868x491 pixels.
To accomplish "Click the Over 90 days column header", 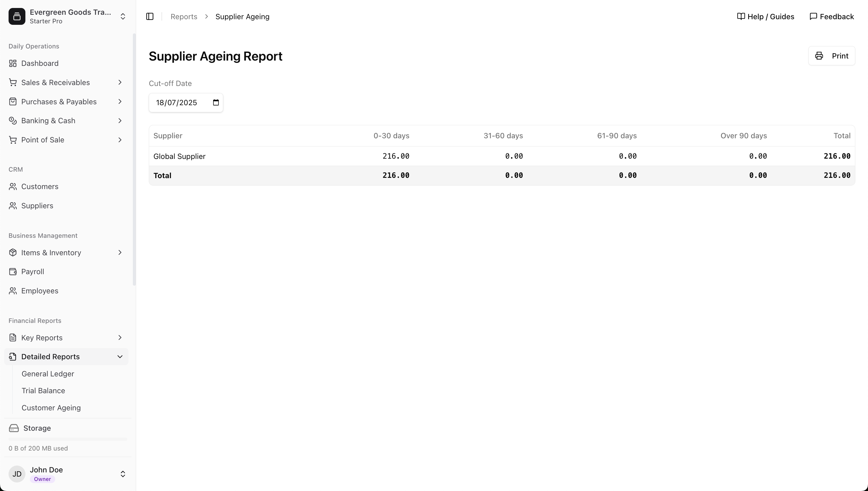I will click(744, 136).
